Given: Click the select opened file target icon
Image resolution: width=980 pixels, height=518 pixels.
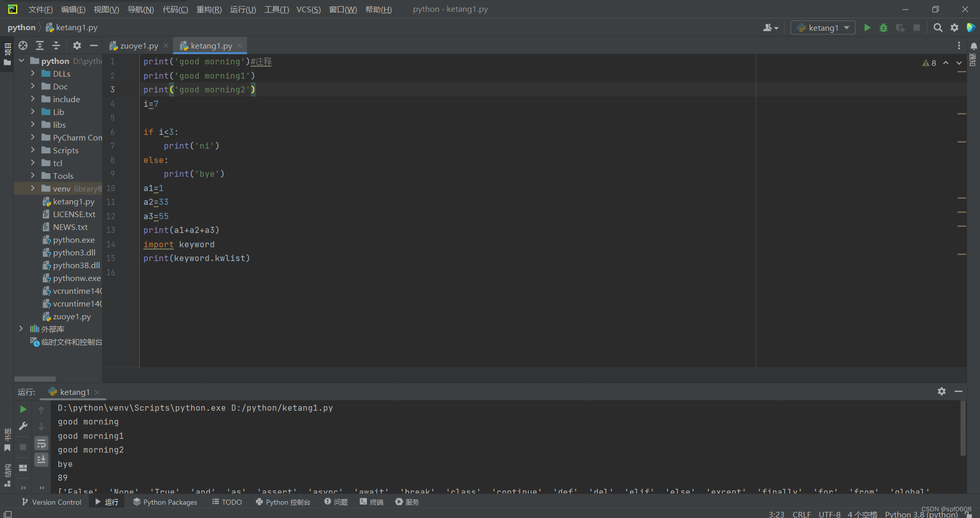Looking at the screenshot, I should tap(23, 45).
